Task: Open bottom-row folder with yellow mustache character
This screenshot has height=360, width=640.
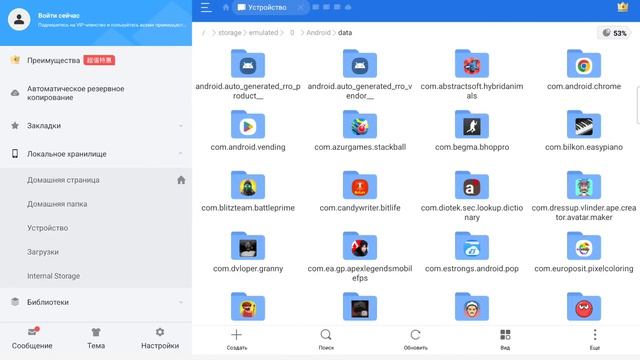Action: (248, 307)
